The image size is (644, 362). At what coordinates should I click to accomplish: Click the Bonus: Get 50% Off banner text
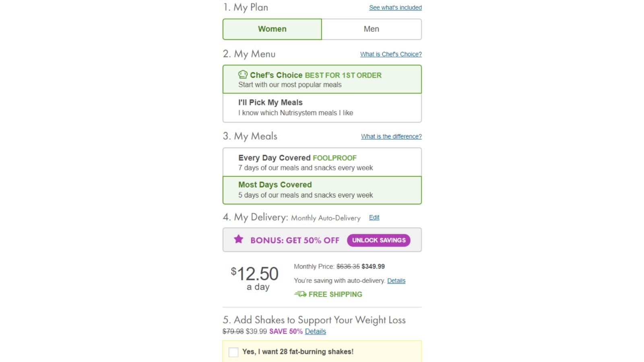pyautogui.click(x=295, y=240)
